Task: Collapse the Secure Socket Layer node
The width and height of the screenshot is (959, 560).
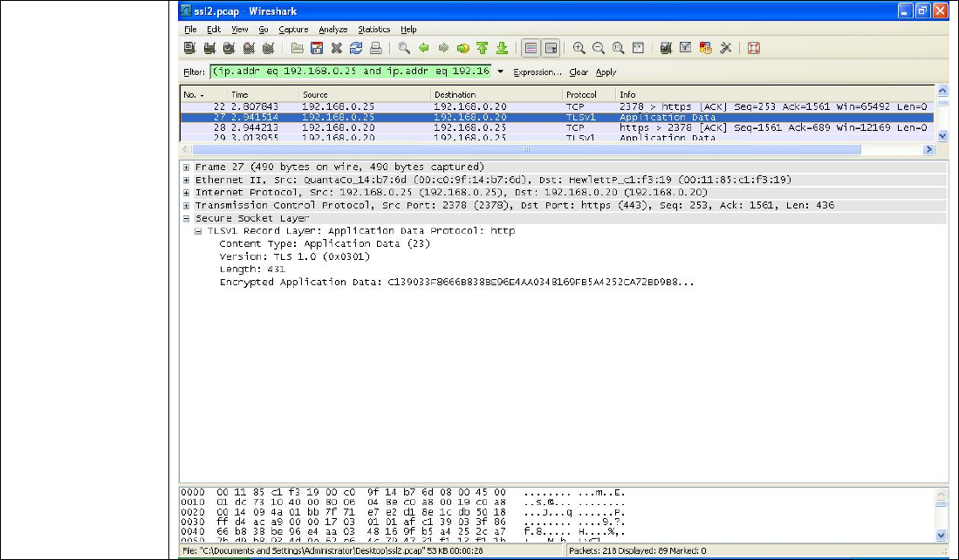Action: pyautogui.click(x=186, y=218)
